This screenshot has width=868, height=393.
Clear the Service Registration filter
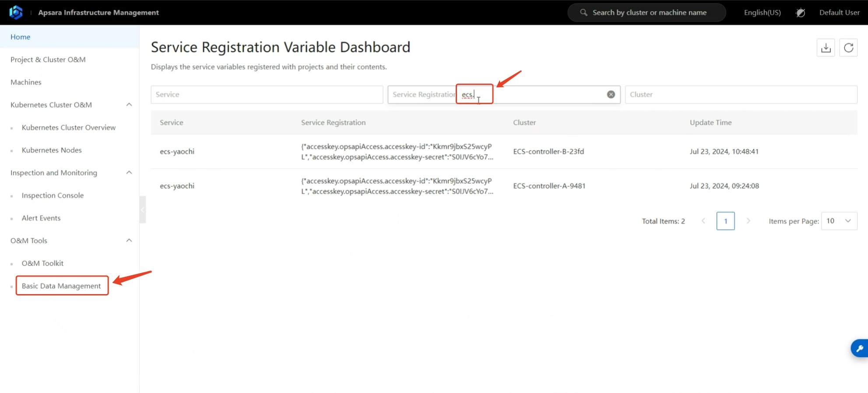[x=611, y=95]
